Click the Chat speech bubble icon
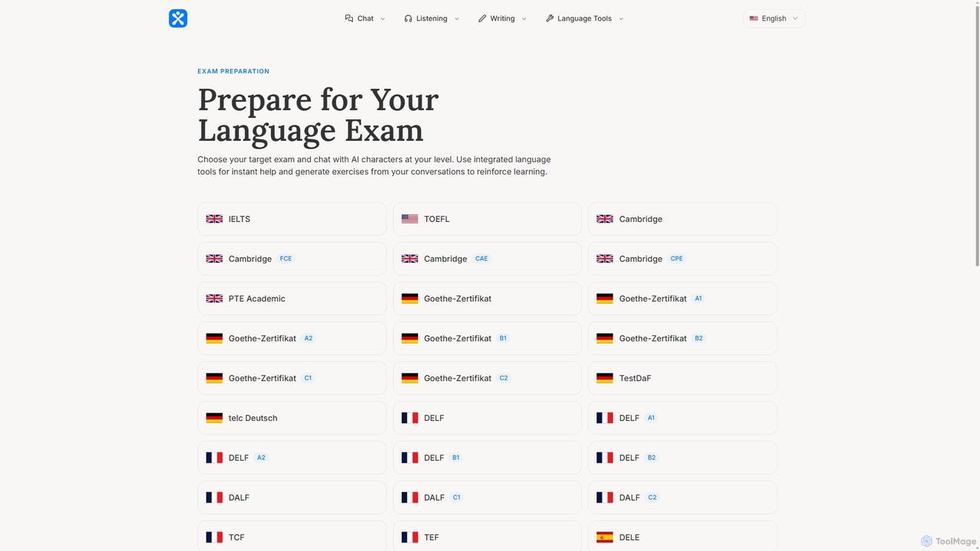This screenshot has width=980, height=551. [x=349, y=18]
